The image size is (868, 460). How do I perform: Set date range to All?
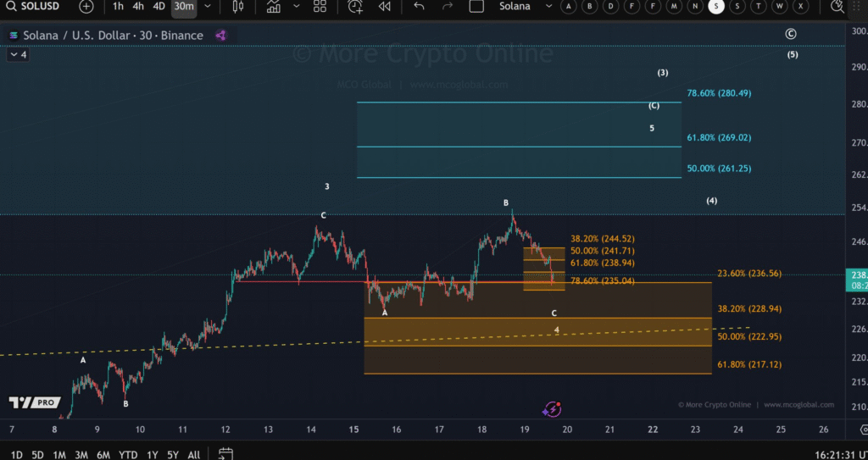[x=194, y=455]
